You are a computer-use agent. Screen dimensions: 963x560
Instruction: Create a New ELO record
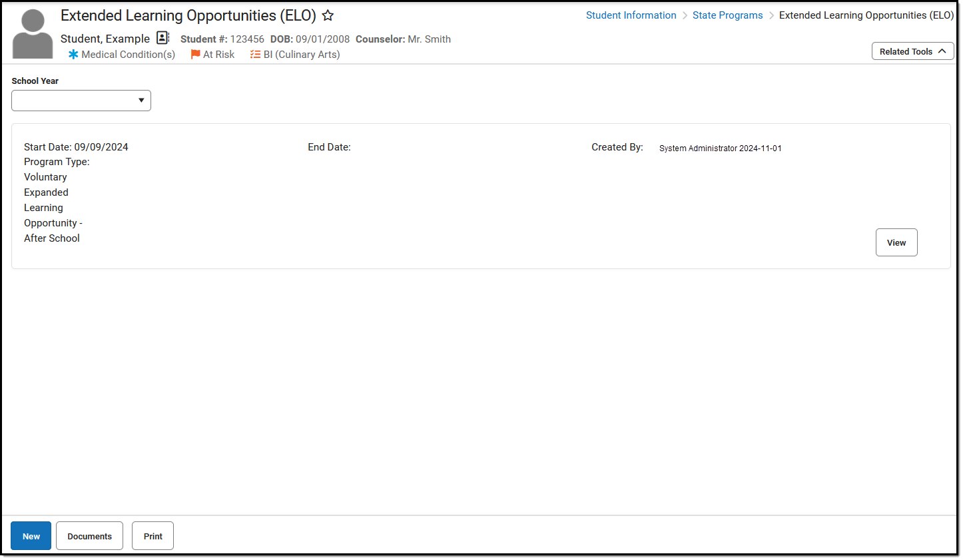[31, 536]
